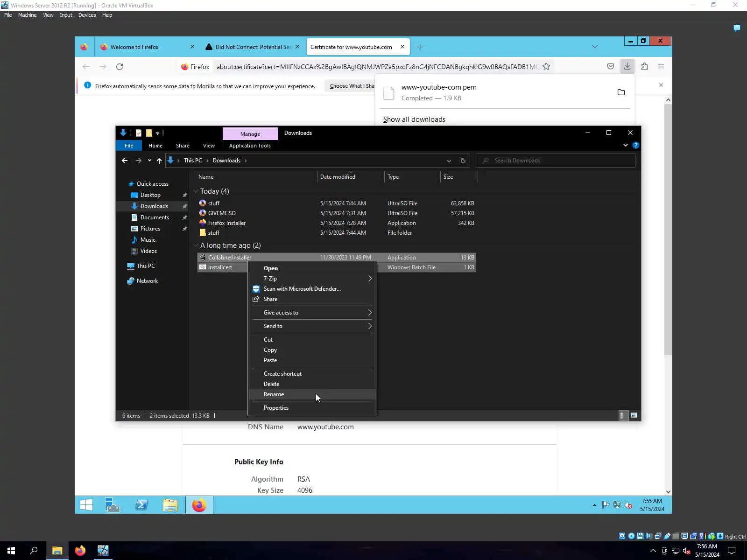This screenshot has width=747, height=560.
Task: Open File Explorer on guest taskbar
Action: [170, 505]
